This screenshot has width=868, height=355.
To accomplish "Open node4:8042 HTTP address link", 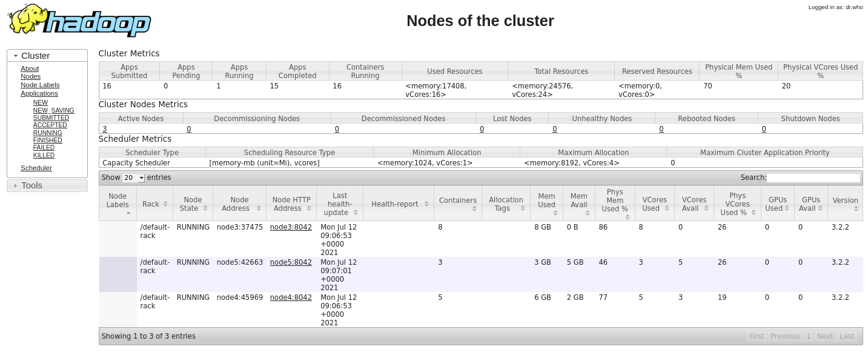I will tap(291, 297).
